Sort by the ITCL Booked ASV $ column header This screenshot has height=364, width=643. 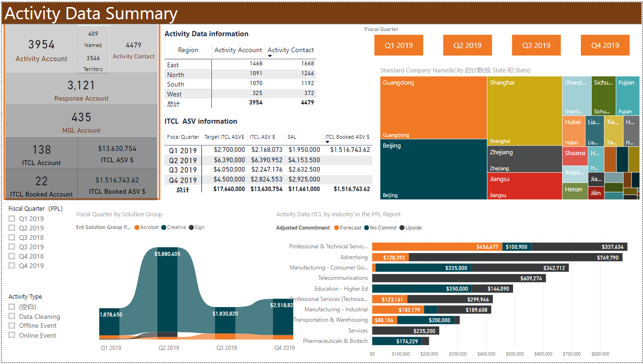click(347, 137)
